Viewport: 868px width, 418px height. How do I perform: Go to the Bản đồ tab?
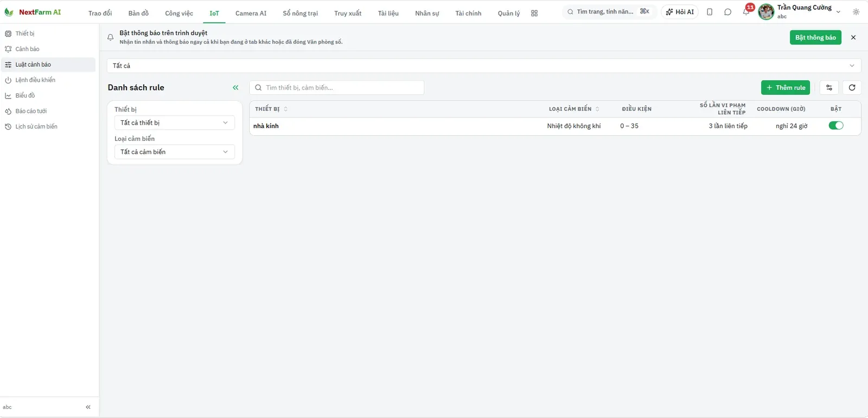(x=138, y=13)
